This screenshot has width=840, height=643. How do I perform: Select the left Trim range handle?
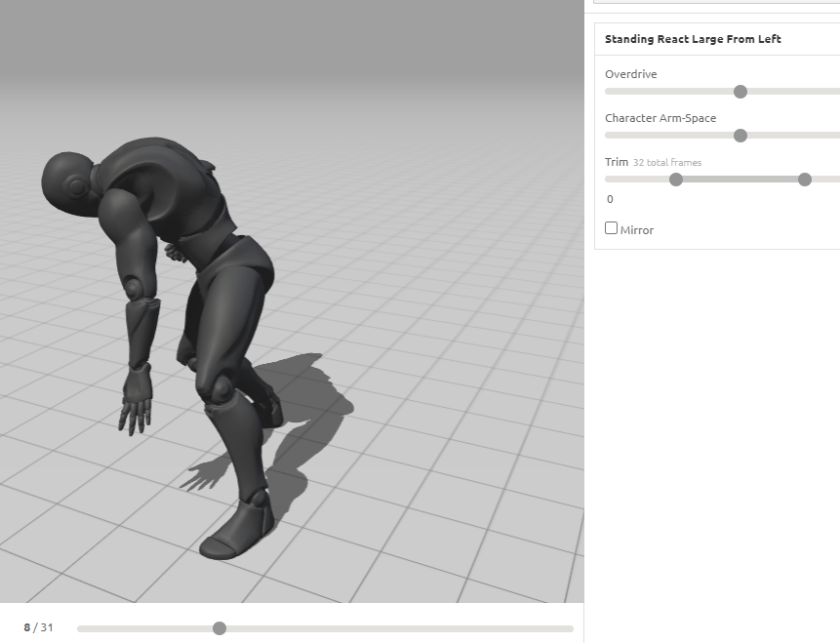coord(675,180)
